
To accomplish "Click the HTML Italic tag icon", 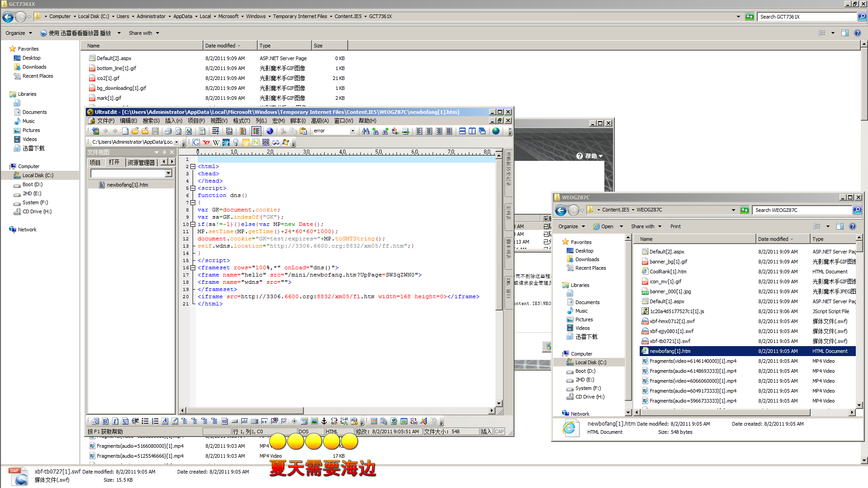I will (x=115, y=421).
